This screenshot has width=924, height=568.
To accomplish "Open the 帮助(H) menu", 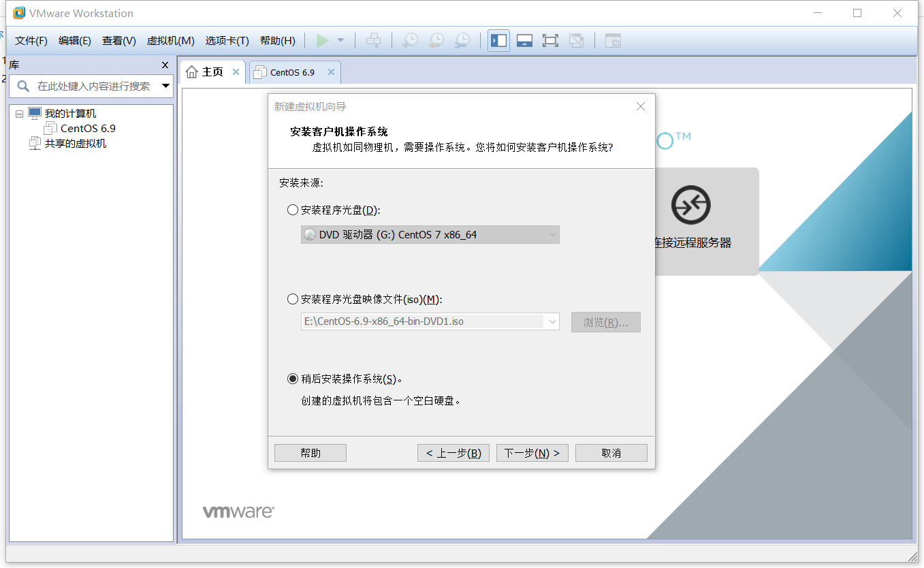I will click(278, 41).
